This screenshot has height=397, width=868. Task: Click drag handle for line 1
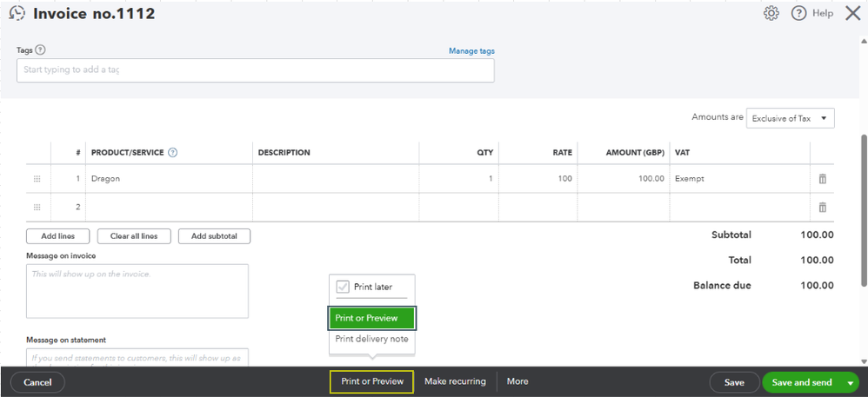click(37, 179)
